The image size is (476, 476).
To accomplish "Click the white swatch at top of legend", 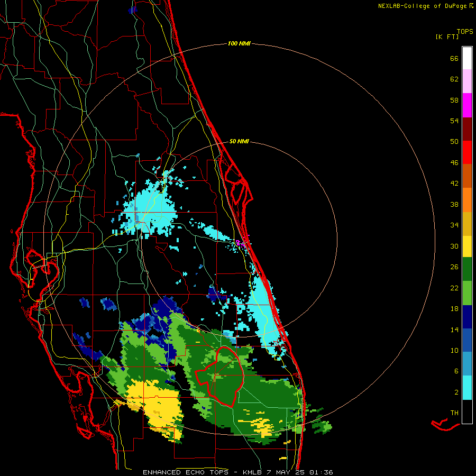I will click(x=467, y=58).
